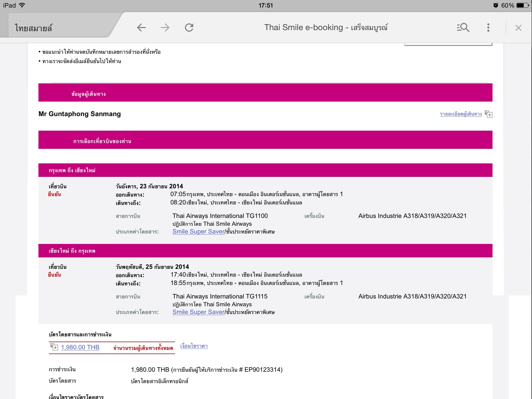Click the 08:20 arrival time
Image resolution: width=532 pixels, height=399 pixels.
pyautogui.click(x=178, y=202)
